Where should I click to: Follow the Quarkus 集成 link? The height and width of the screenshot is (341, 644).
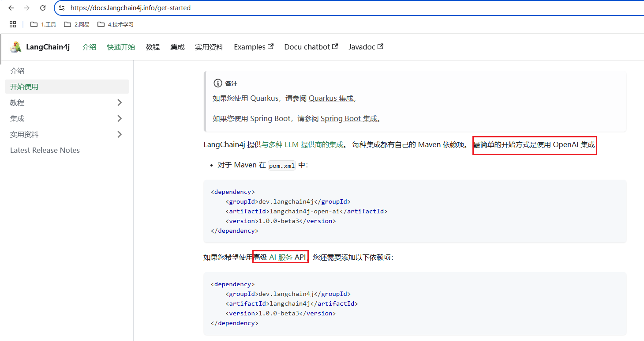pos(331,98)
